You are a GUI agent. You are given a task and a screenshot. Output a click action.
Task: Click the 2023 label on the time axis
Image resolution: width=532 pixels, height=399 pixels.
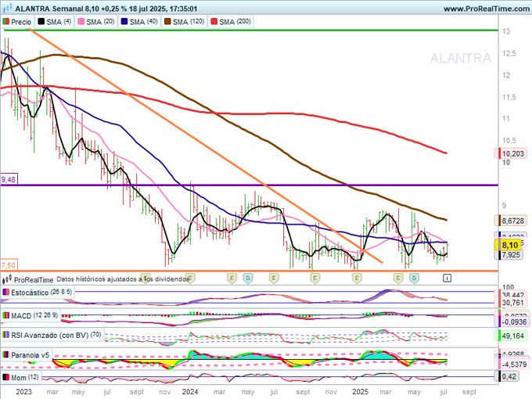[x=23, y=392]
